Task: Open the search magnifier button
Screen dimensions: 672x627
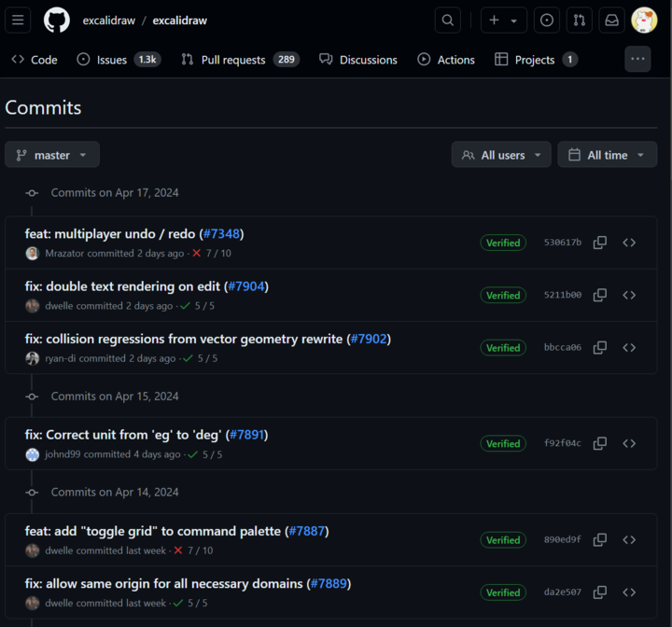Action: pyautogui.click(x=447, y=21)
